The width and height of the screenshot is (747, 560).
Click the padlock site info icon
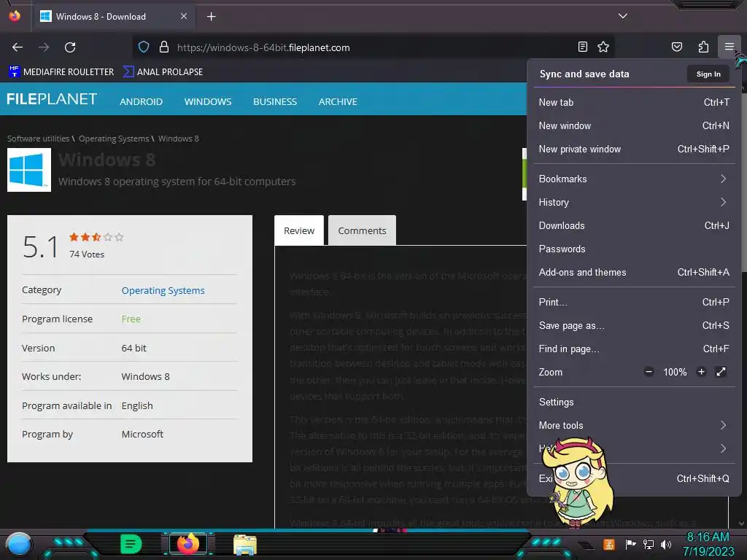164,47
